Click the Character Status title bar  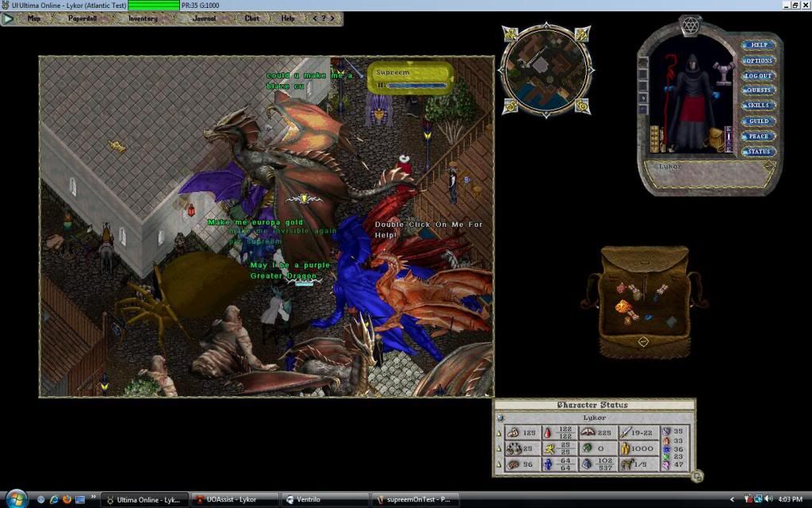click(593, 406)
